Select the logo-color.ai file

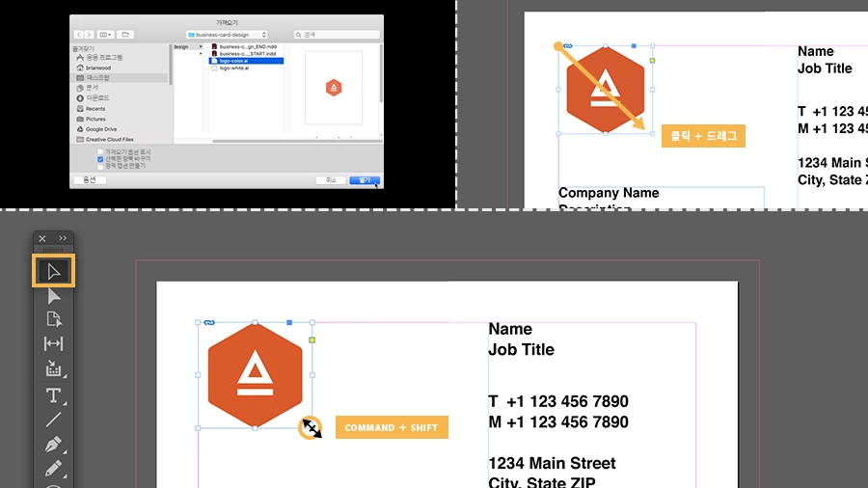[x=246, y=61]
